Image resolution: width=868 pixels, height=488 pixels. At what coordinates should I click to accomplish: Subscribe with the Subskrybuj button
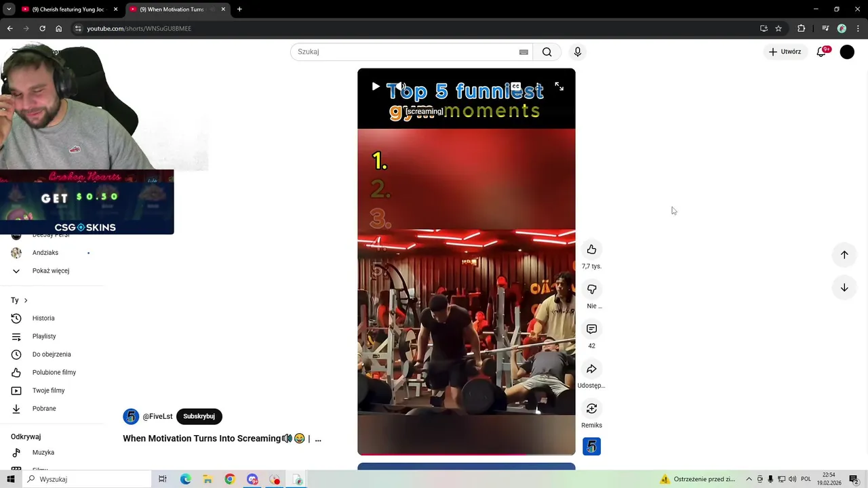[x=199, y=416]
